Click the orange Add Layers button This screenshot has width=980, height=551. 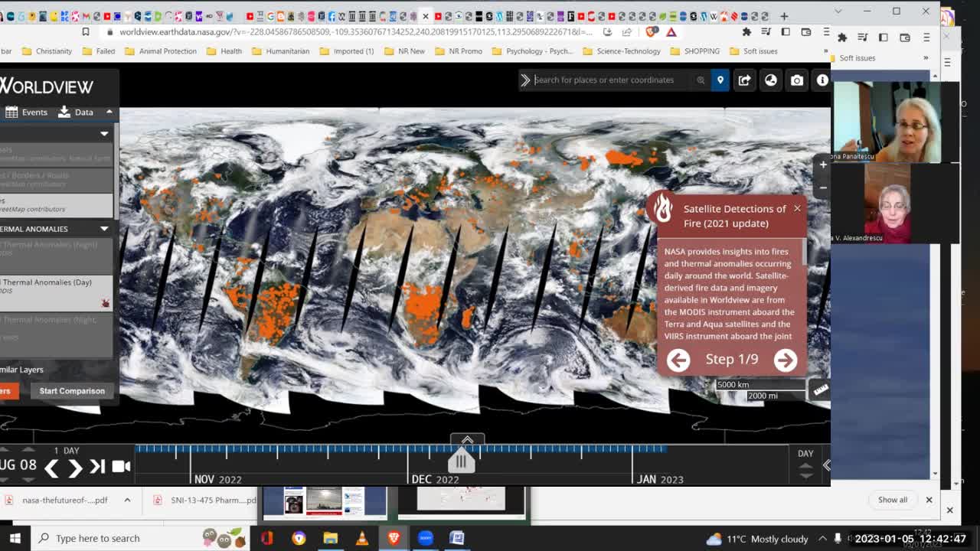[x=9, y=391]
